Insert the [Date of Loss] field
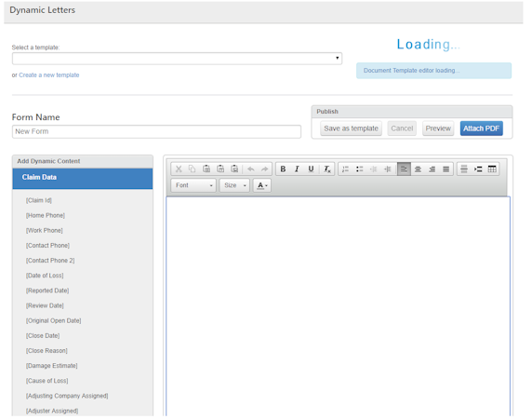532x419 pixels. coord(45,276)
